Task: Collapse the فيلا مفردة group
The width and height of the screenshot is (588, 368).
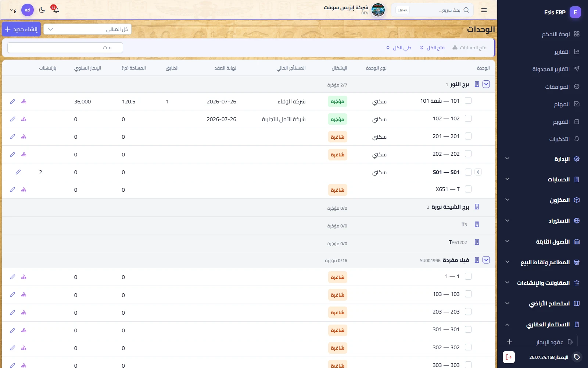Action: 486,260
